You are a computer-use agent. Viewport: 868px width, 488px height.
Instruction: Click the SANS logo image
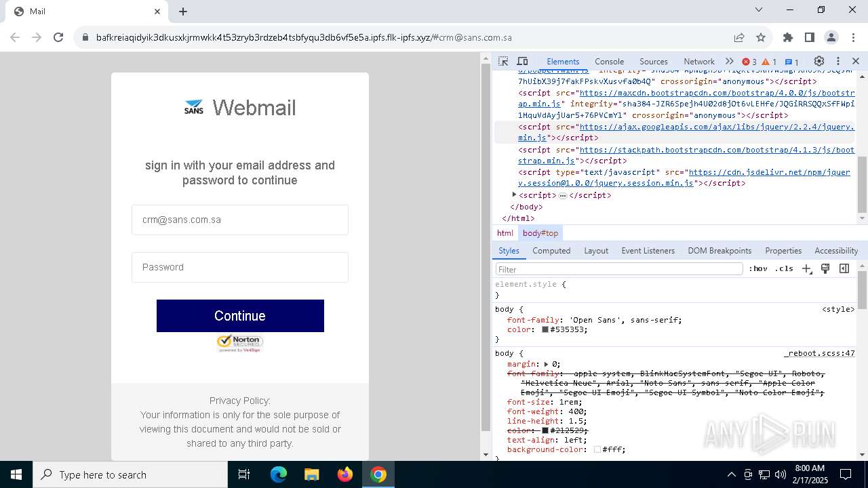click(194, 107)
